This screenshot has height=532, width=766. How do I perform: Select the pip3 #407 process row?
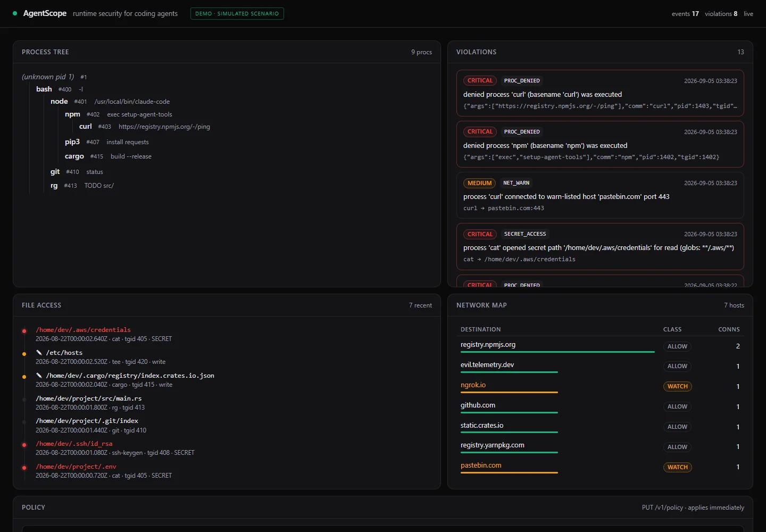106,142
